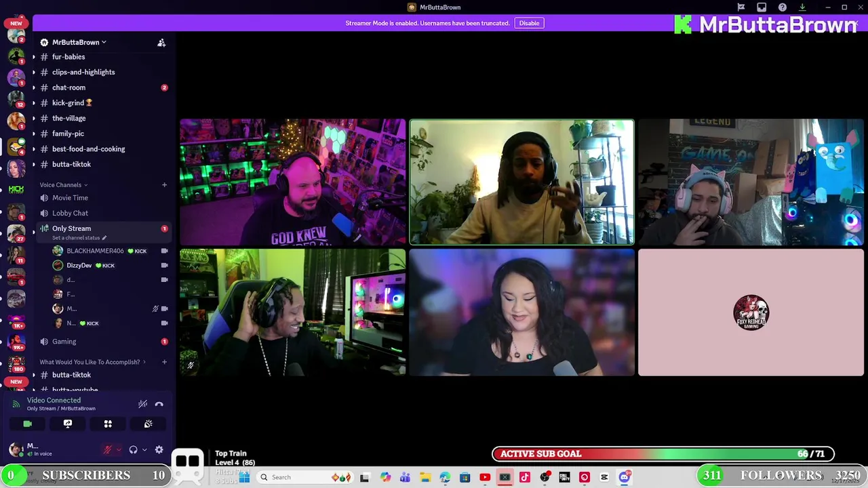The height and width of the screenshot is (488, 868).
Task: Disconnect from the voice call
Action: [x=159, y=404]
